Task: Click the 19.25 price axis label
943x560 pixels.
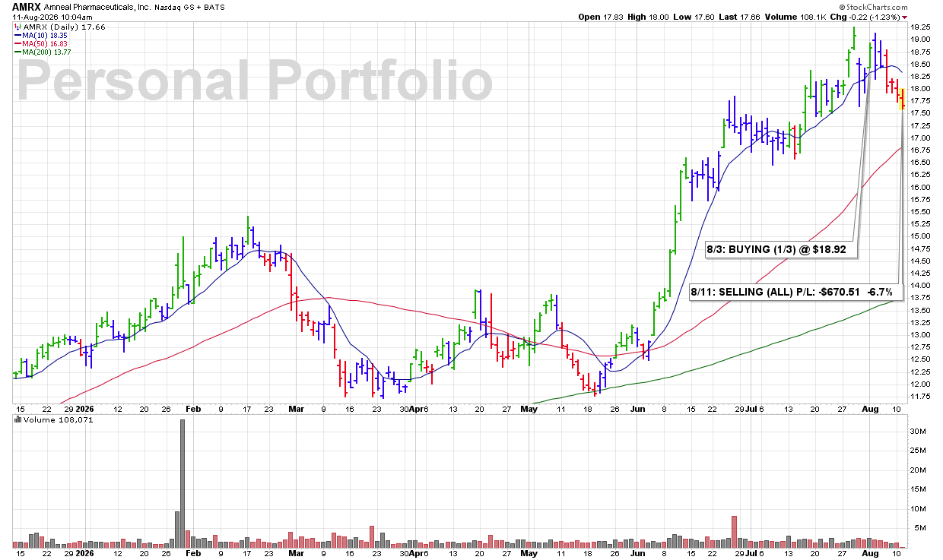Action: (x=920, y=27)
